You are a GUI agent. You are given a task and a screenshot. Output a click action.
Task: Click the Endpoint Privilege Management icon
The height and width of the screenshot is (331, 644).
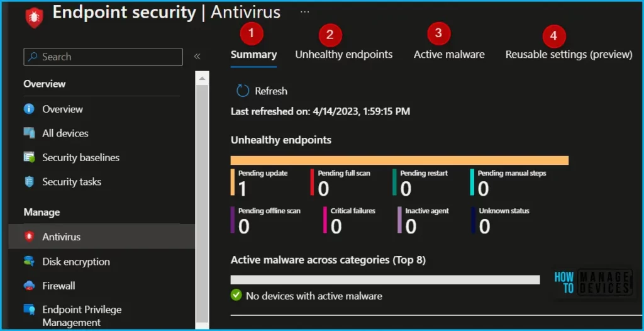pos(29,310)
